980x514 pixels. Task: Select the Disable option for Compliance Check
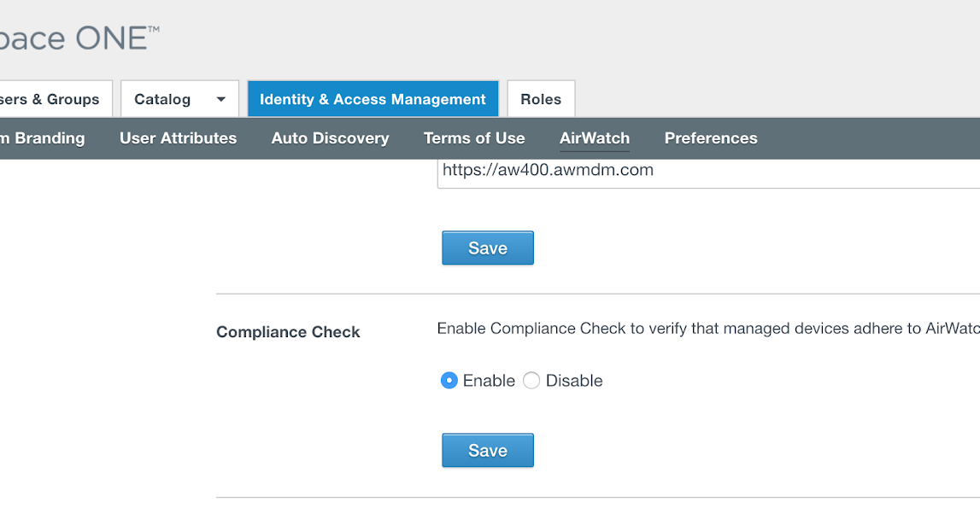[x=531, y=380]
